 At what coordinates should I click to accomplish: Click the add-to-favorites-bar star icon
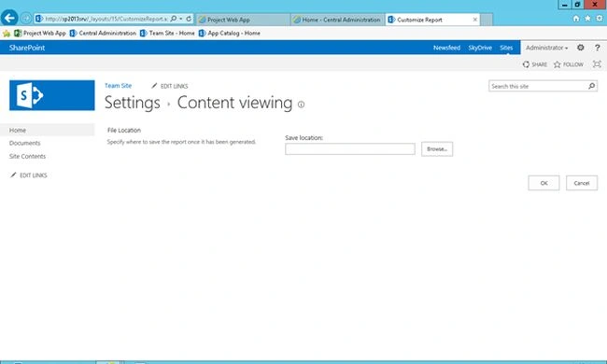pyautogui.click(x=7, y=34)
